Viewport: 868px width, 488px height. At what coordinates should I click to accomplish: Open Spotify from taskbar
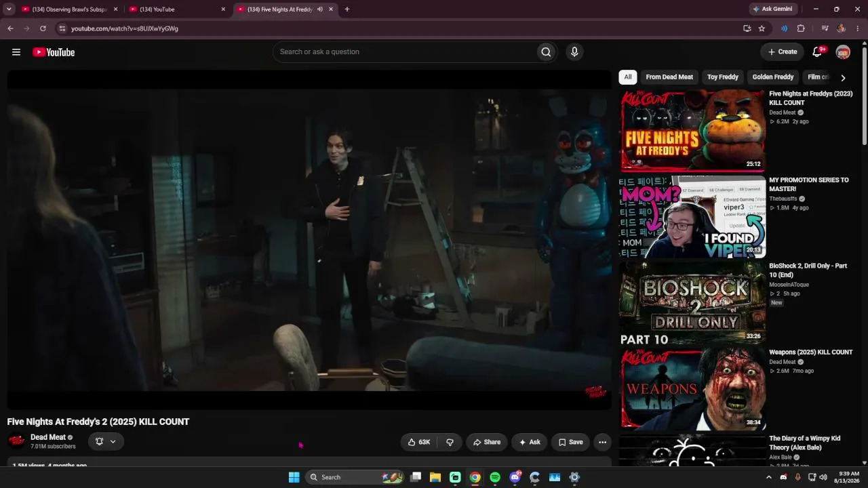pyautogui.click(x=495, y=477)
